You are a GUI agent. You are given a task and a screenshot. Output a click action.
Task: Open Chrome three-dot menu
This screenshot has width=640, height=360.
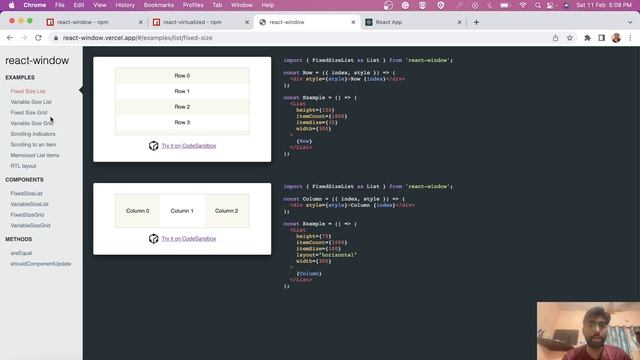630,38
